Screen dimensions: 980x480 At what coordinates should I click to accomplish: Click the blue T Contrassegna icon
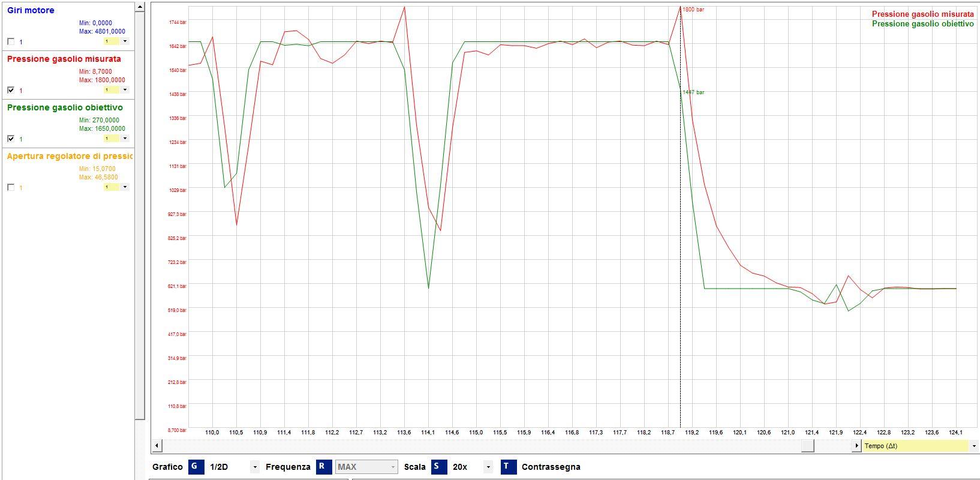pyautogui.click(x=508, y=467)
